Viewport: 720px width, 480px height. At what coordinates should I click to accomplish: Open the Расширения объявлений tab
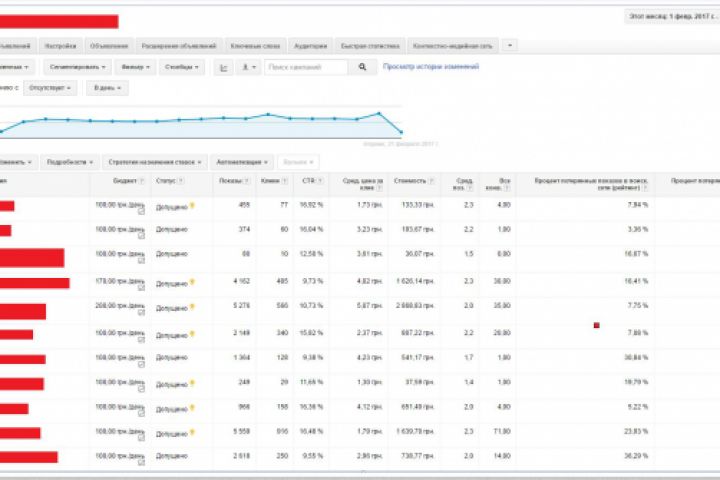tap(179, 46)
